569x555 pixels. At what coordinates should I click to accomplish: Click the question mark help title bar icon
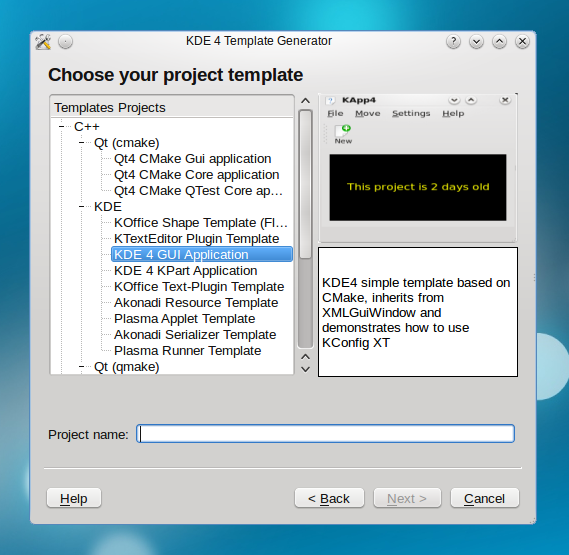453,41
